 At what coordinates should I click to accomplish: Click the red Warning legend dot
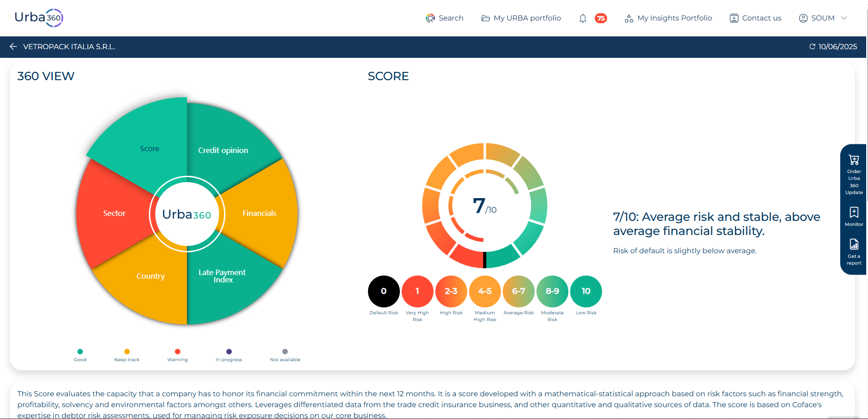click(178, 352)
